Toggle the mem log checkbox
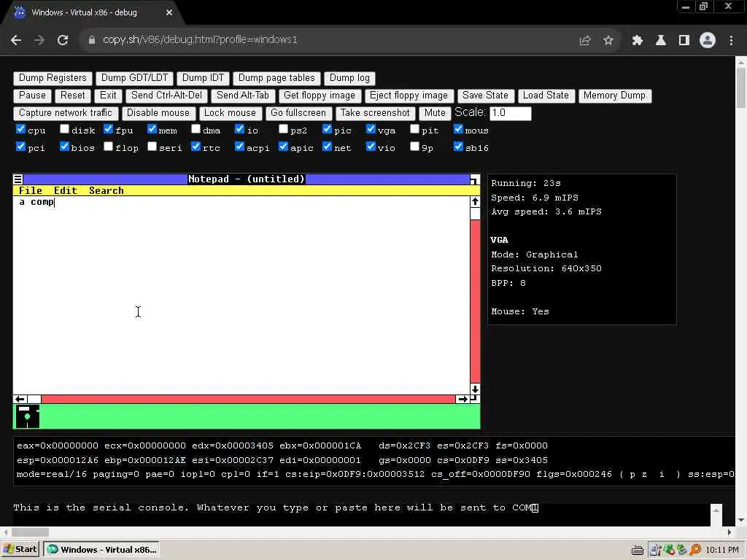This screenshot has height=560, width=747. (x=152, y=129)
